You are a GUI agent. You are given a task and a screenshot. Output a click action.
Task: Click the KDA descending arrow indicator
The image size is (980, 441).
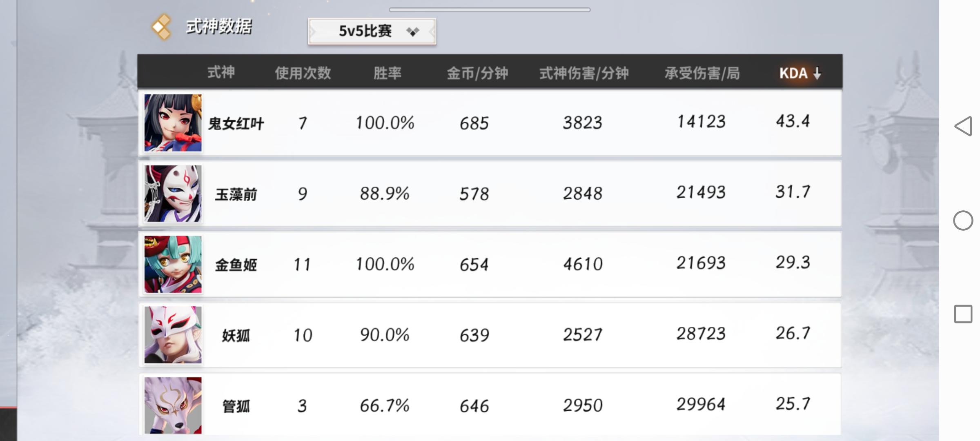(x=817, y=73)
